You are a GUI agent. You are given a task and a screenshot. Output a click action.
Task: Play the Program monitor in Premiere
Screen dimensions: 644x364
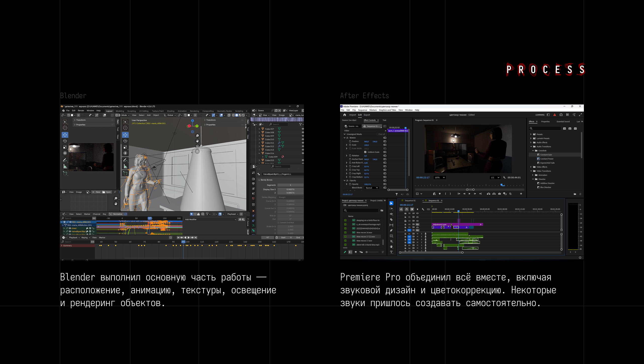(469, 194)
